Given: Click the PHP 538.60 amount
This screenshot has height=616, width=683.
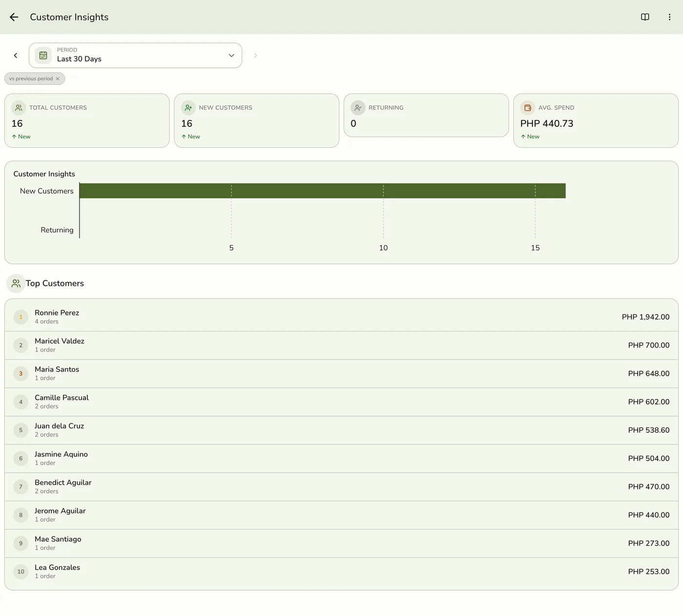Looking at the screenshot, I should click(x=649, y=431).
